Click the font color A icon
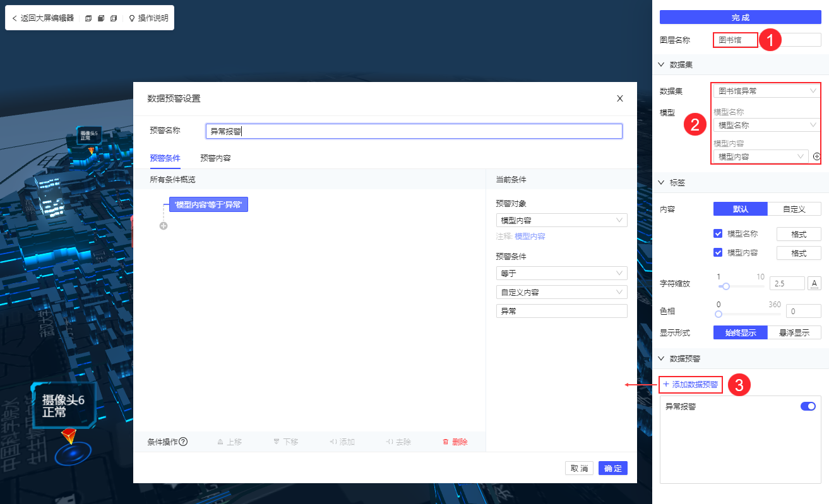Image resolution: width=829 pixels, height=504 pixels. (814, 283)
